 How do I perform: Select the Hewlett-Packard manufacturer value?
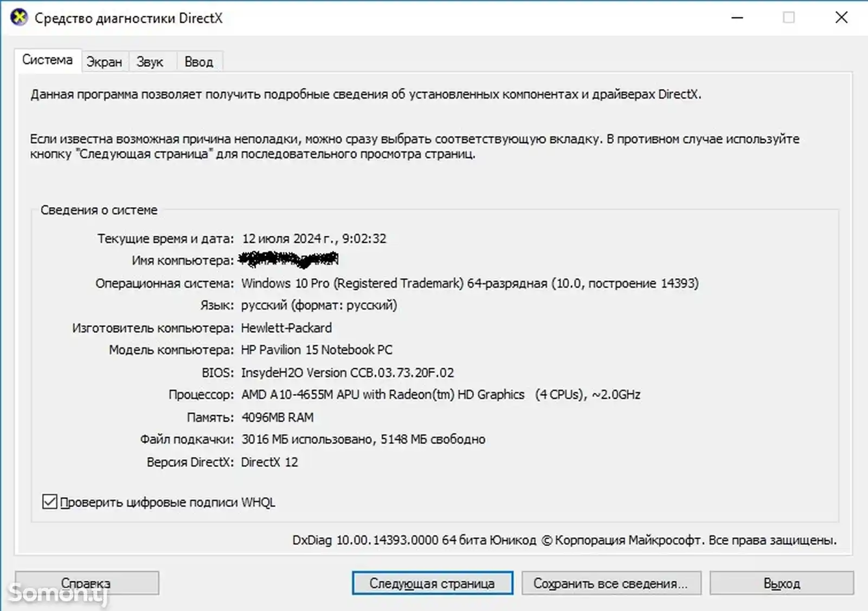[x=286, y=328]
